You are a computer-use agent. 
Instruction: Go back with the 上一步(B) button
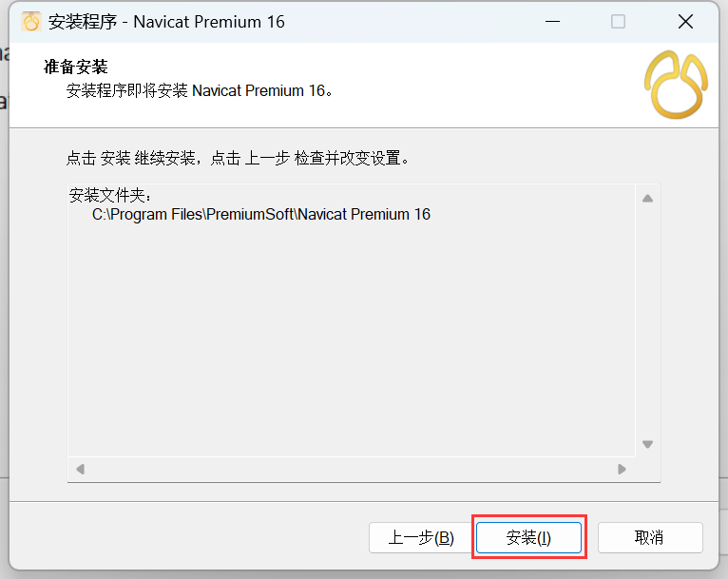click(421, 538)
